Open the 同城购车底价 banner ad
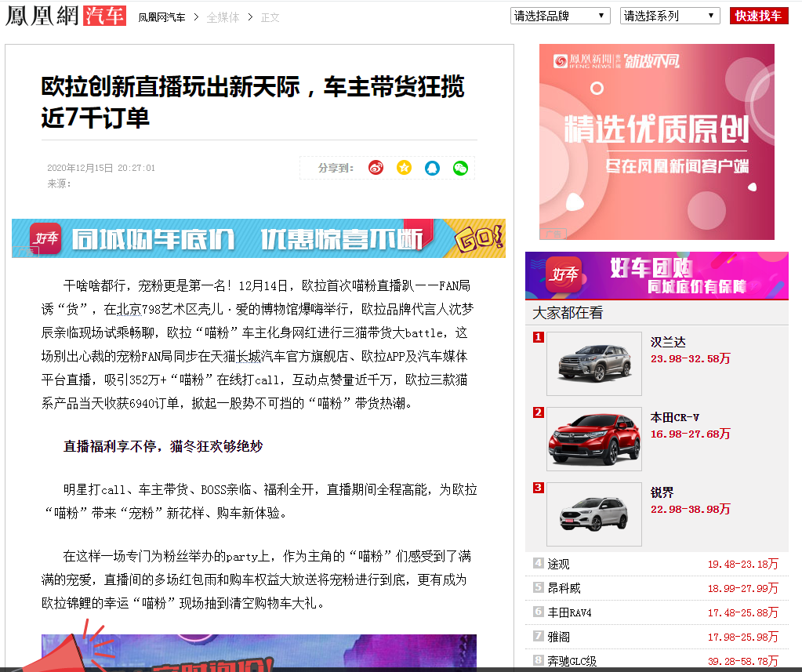 (x=258, y=238)
